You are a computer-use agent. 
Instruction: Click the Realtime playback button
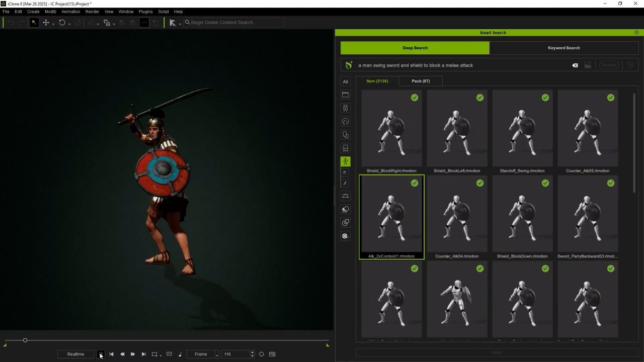tap(75, 354)
